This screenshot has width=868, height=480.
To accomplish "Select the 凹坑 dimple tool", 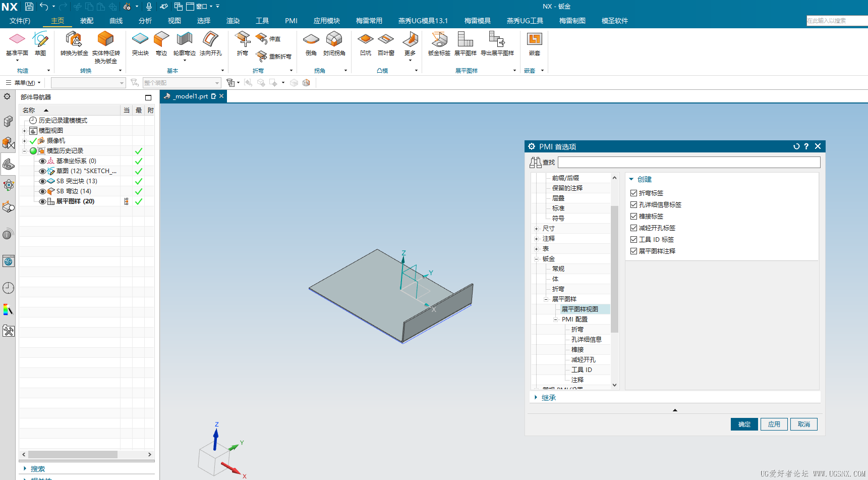I will pos(366,39).
